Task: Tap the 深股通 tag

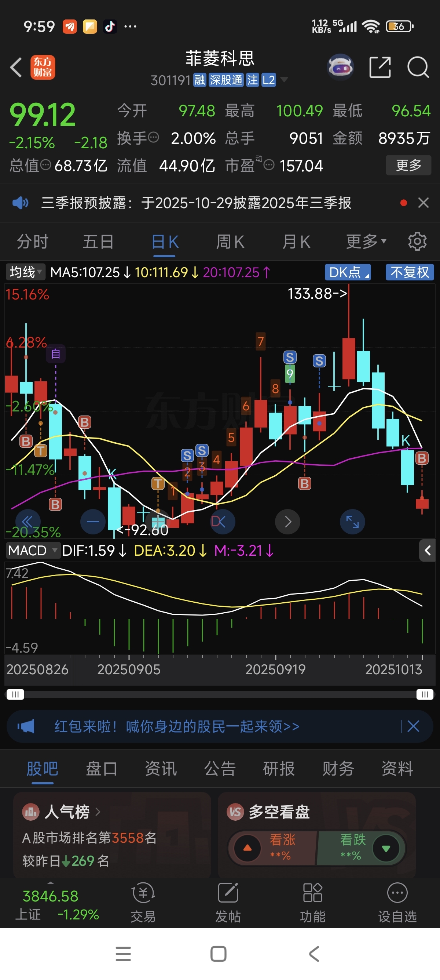Action: 226,80
